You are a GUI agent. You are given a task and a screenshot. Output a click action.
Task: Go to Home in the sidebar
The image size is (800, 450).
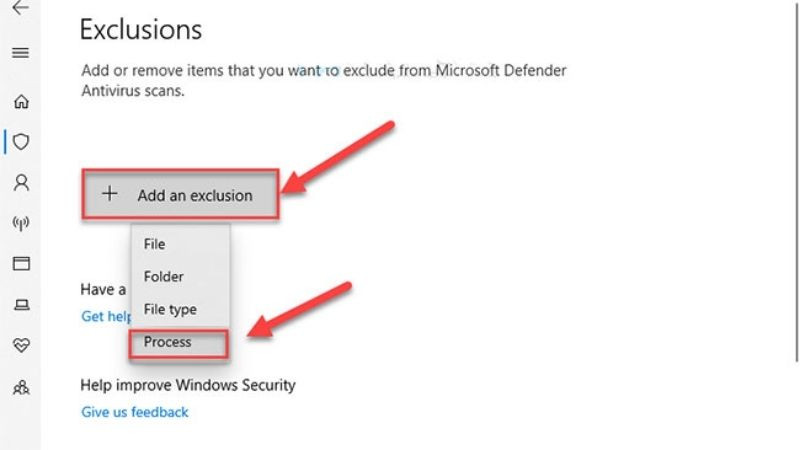[x=20, y=101]
